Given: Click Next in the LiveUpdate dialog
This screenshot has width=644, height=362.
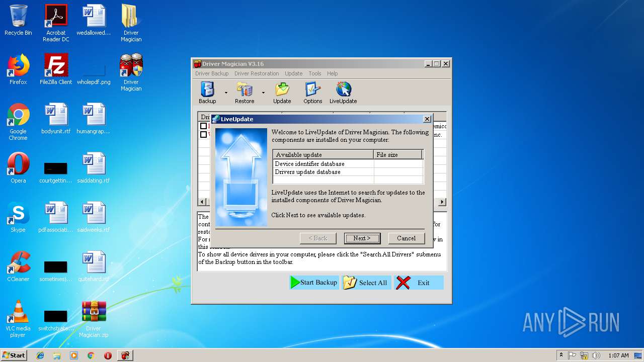Looking at the screenshot, I should (x=362, y=238).
